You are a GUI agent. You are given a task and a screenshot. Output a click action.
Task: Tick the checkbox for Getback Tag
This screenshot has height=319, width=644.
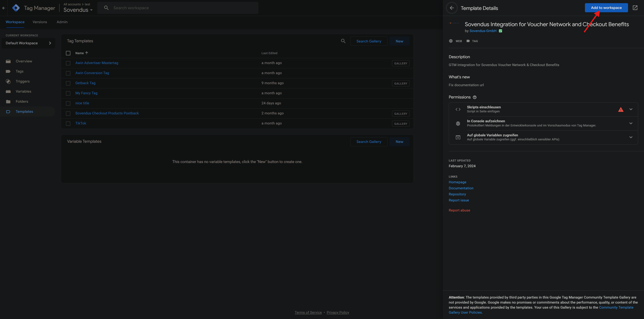[68, 83]
